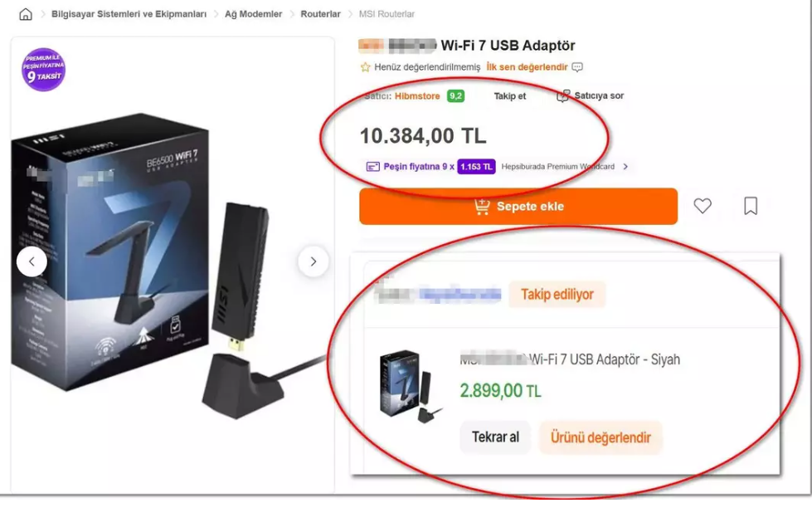Add product to favorites with heart icon

point(703,206)
